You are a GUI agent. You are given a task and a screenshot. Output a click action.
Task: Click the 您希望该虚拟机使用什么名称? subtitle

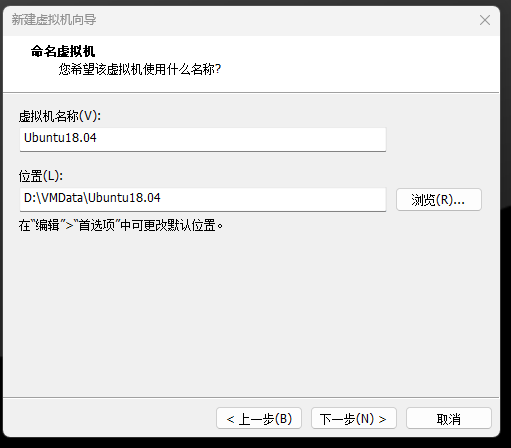point(140,69)
